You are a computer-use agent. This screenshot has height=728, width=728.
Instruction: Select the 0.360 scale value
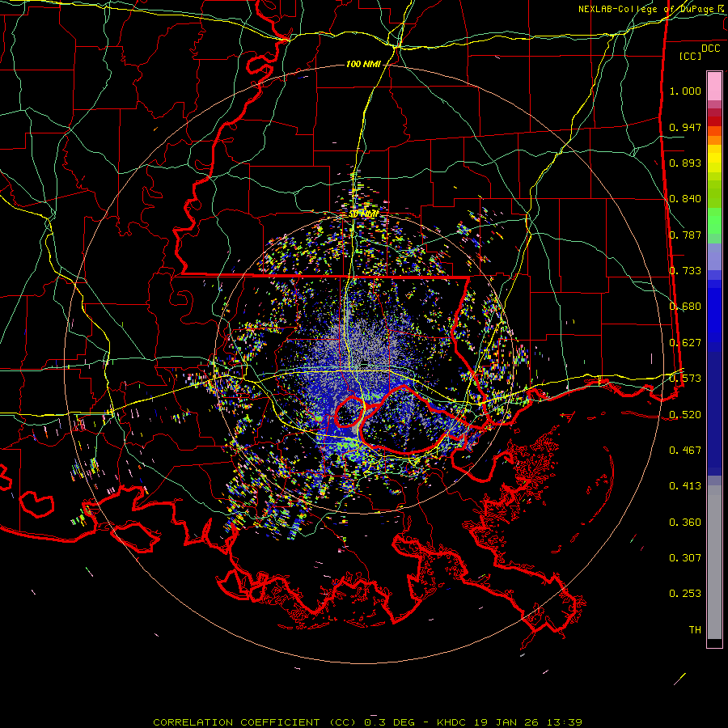point(685,523)
